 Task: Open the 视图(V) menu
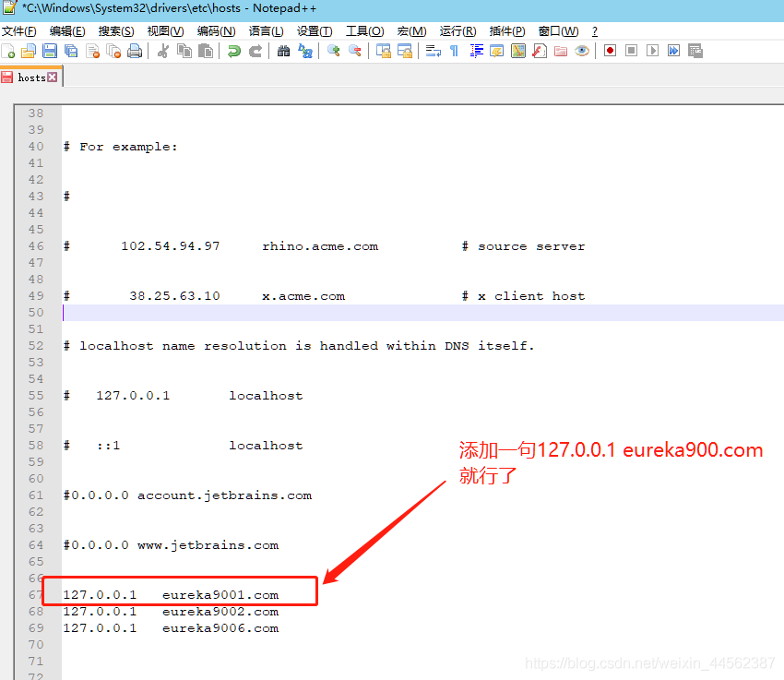tap(165, 31)
